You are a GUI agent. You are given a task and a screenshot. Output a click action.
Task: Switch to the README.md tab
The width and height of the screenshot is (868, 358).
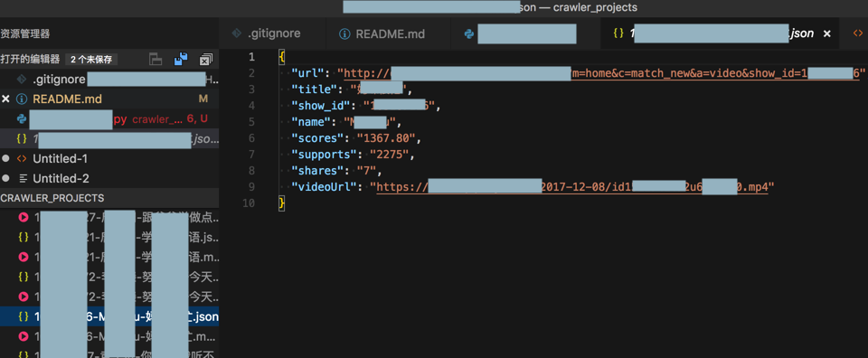tap(388, 33)
